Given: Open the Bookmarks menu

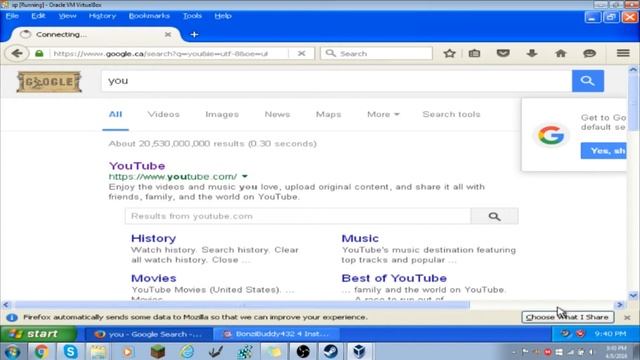Looking at the screenshot, I should (x=149, y=16).
